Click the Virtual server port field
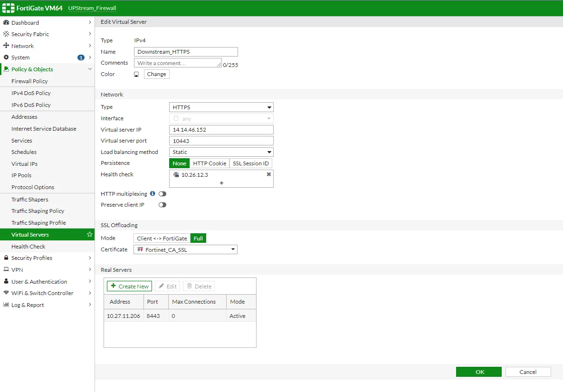Screen dimensions: 563x392 pos(221,141)
